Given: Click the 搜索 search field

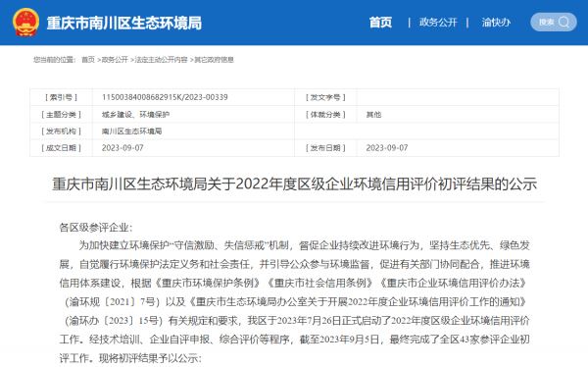Looking at the screenshot, I should pos(554,23).
